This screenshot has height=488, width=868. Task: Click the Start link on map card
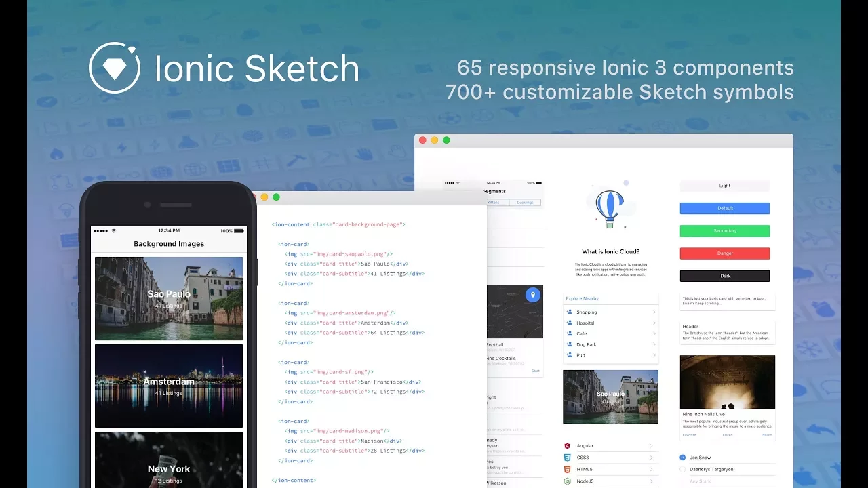click(x=536, y=371)
